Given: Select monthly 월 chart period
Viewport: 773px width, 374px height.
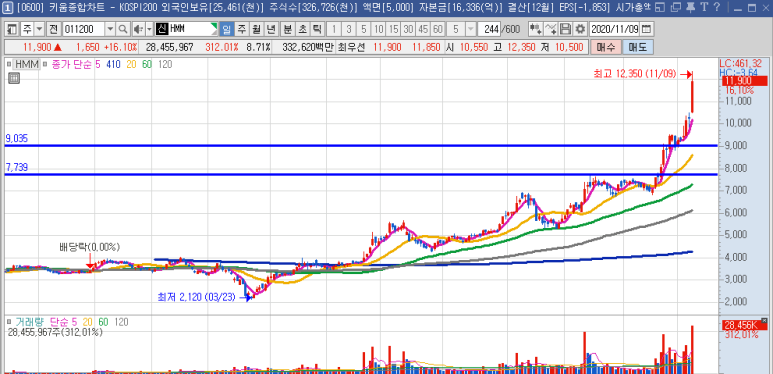Looking at the screenshot, I should coord(256,29).
